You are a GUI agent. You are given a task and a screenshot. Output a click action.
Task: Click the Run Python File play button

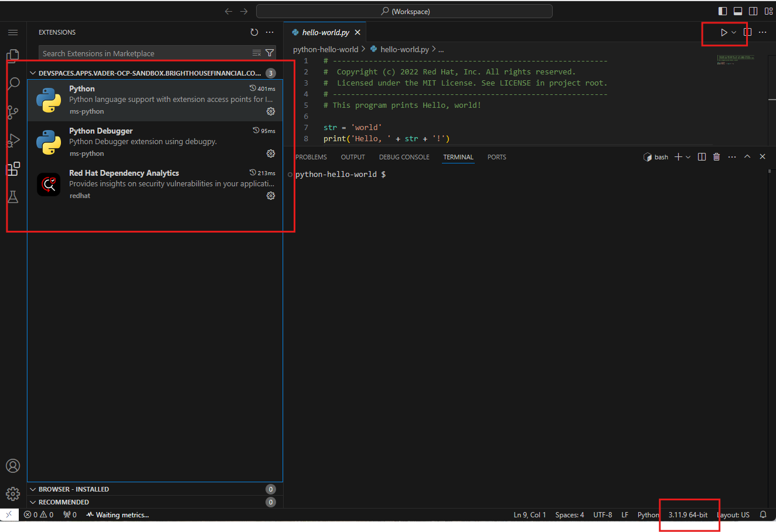pos(724,32)
